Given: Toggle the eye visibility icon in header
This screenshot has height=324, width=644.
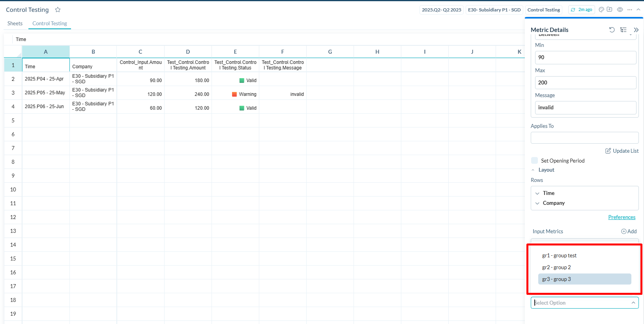Looking at the screenshot, I should [620, 10].
